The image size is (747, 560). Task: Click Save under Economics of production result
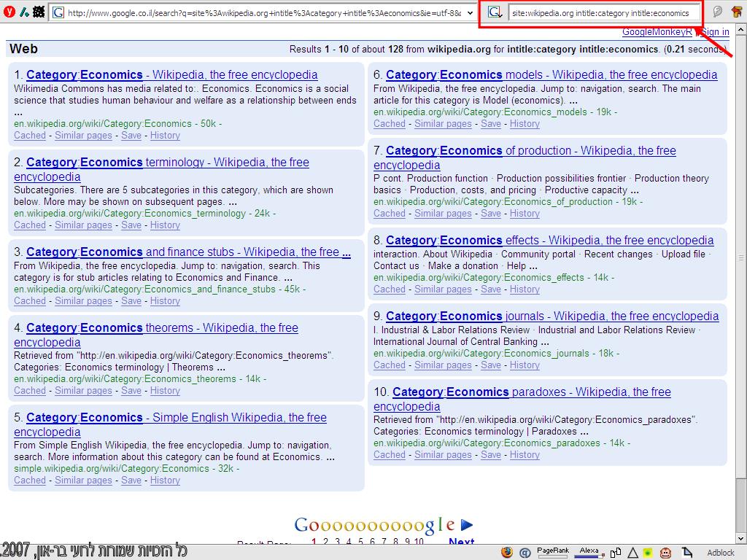[x=491, y=214]
